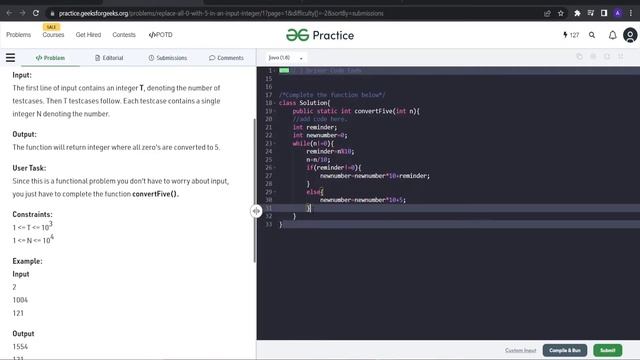This screenshot has width=640, height=360.
Task: Reload the page with refresh icon
Action: tap(36, 13)
